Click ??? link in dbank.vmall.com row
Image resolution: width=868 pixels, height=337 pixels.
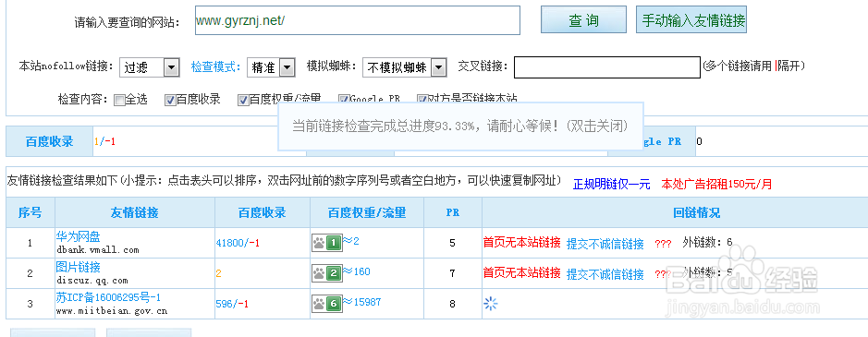coord(663,244)
